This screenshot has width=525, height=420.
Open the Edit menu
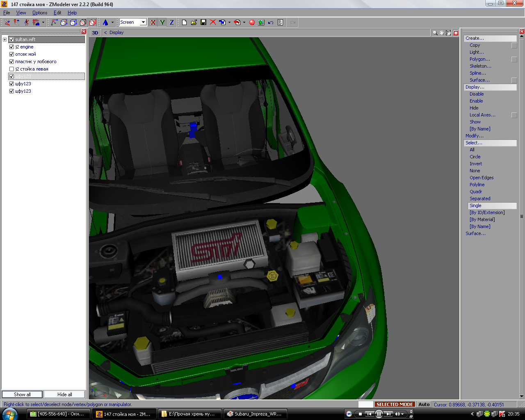tap(57, 13)
